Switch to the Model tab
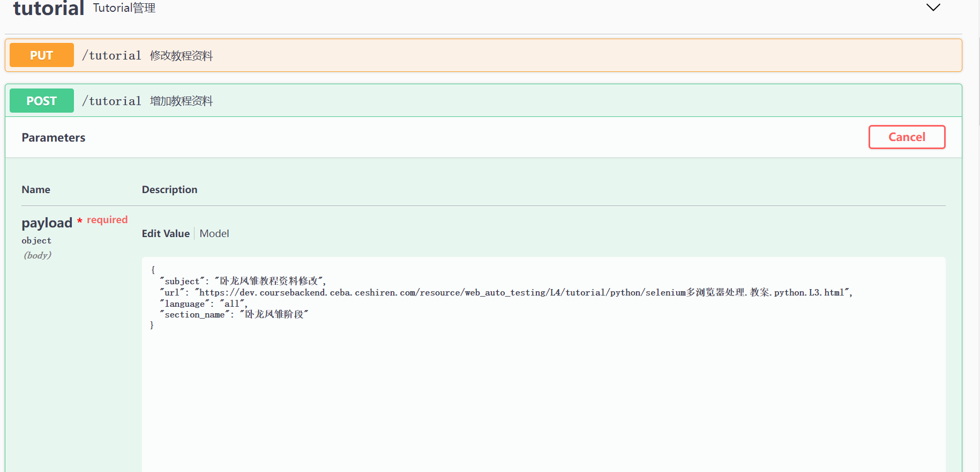 click(x=214, y=234)
